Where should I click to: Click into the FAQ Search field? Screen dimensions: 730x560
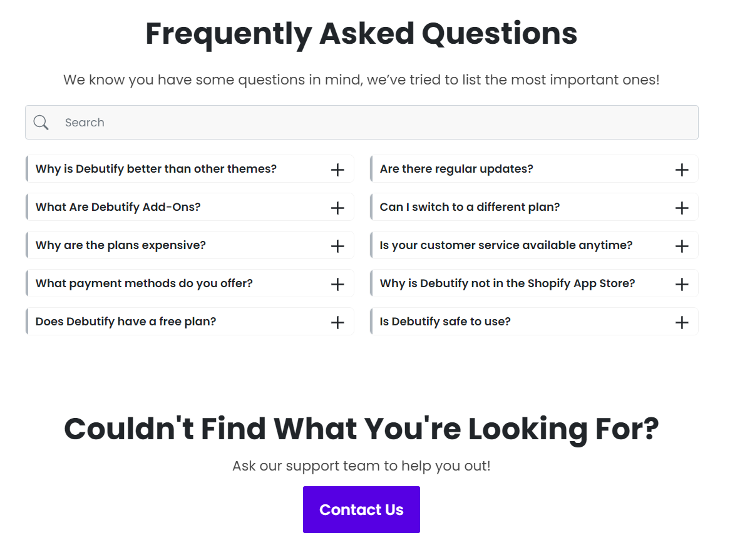tap(376, 123)
